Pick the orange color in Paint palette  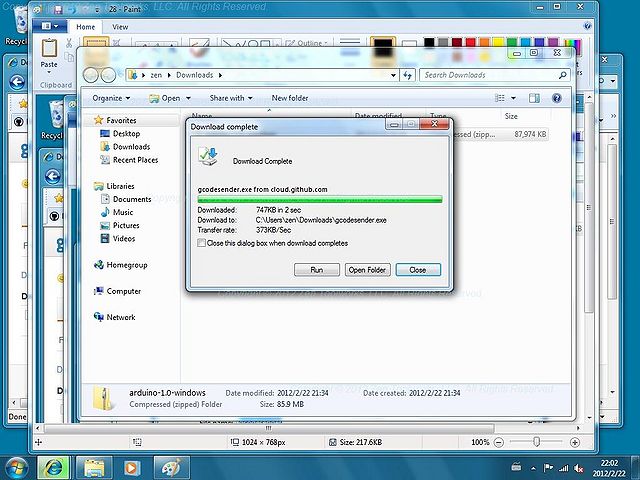[x=484, y=42]
